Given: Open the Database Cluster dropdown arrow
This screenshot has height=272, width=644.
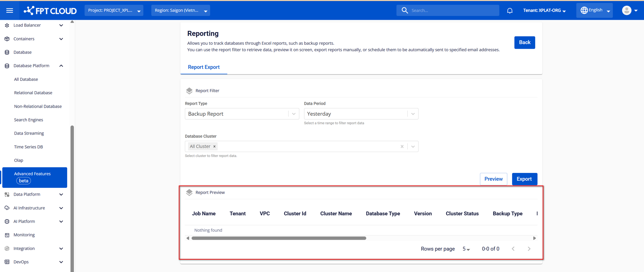Looking at the screenshot, I should (413, 146).
